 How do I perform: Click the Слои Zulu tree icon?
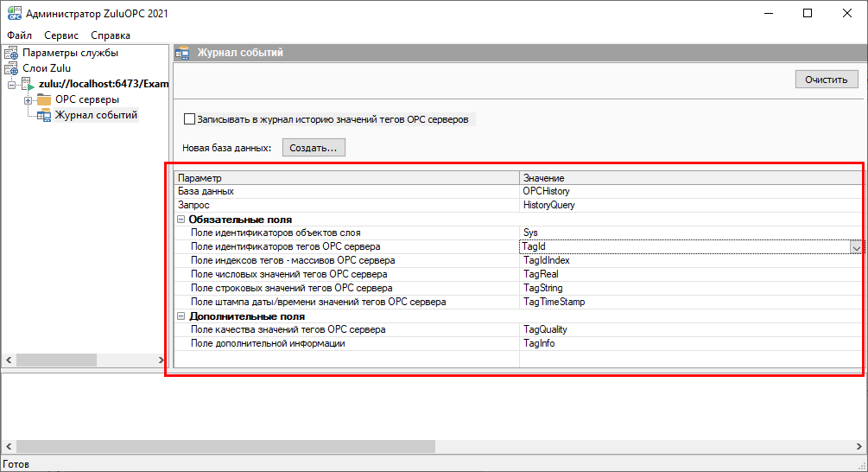[11, 68]
